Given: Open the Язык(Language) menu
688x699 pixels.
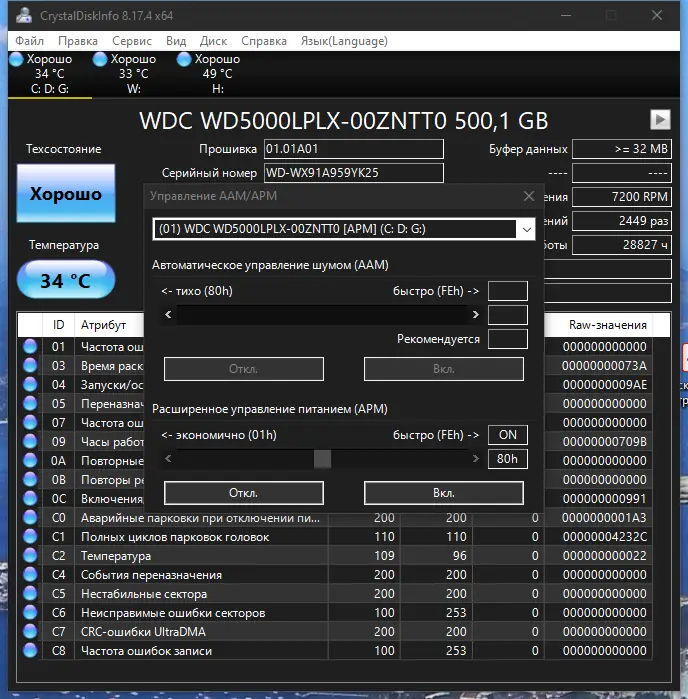Looking at the screenshot, I should 344,41.
